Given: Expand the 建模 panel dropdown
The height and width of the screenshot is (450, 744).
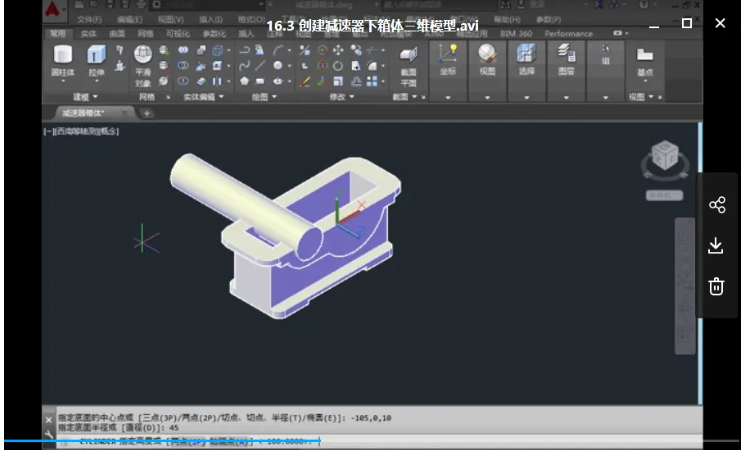Looking at the screenshot, I should [x=95, y=96].
